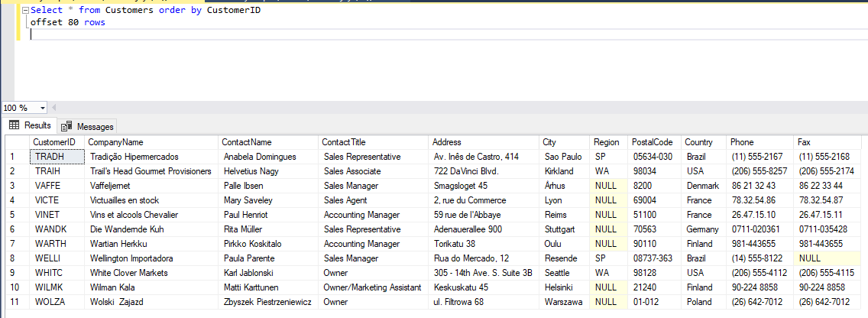Click the grid icon on the Results tab
Image resolution: width=868 pixels, height=318 pixels.
[x=14, y=125]
